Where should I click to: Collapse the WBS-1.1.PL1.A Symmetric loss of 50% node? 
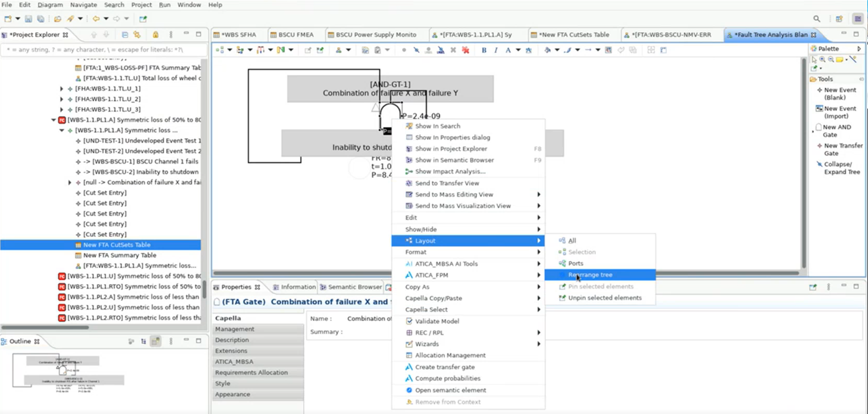pyautogui.click(x=54, y=120)
